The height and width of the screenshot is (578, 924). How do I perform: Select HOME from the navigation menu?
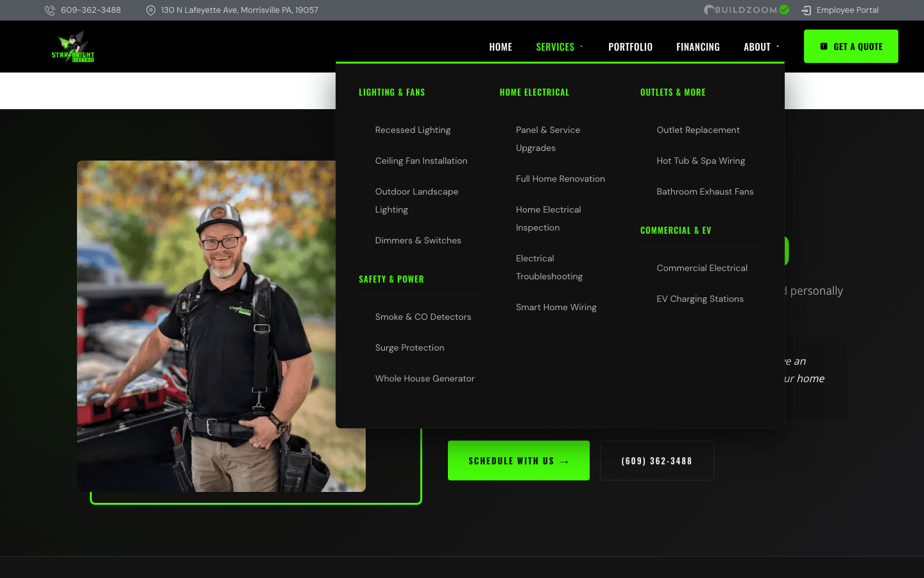click(501, 46)
